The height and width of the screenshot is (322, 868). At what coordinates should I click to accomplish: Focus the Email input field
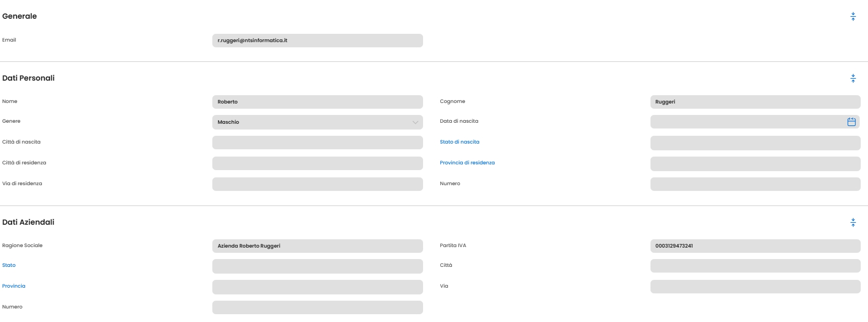pos(317,41)
